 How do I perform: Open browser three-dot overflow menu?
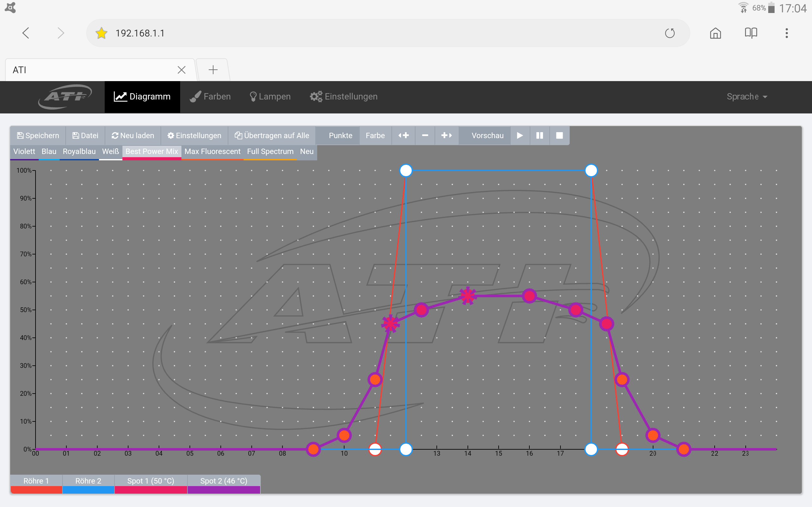pos(787,33)
